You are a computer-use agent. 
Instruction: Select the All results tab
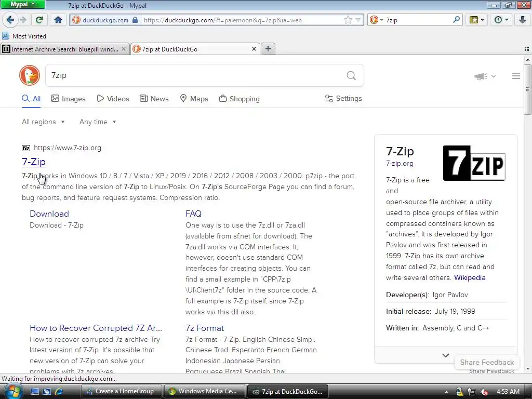[x=31, y=99]
